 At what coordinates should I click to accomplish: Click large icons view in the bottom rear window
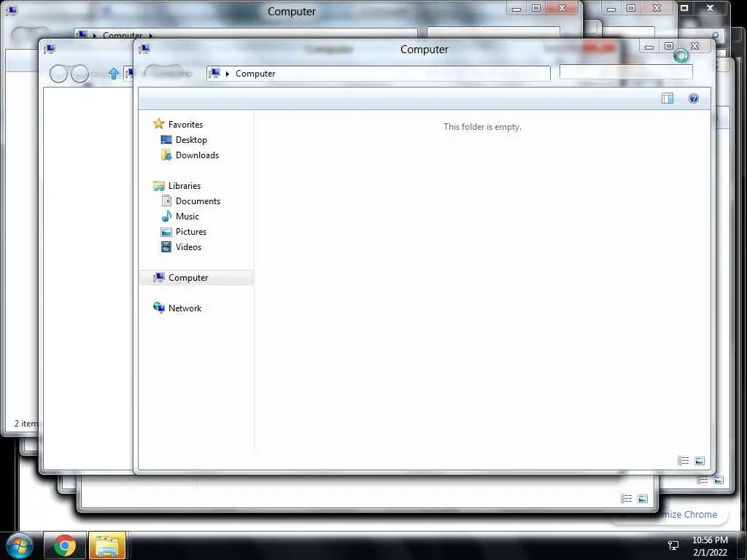pos(642,499)
